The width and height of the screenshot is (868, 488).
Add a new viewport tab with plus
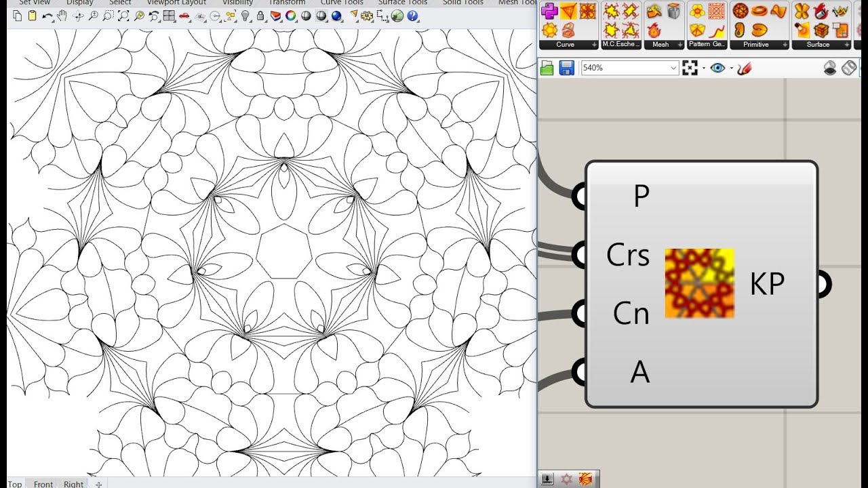[98, 484]
